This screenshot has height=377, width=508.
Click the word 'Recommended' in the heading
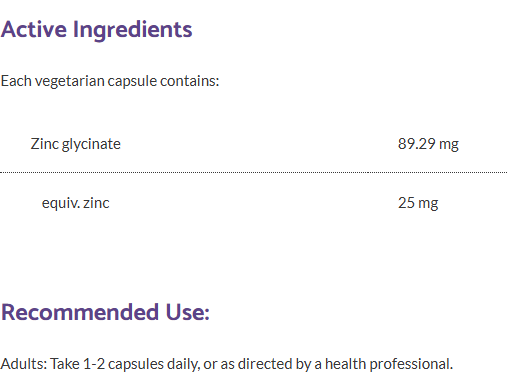80,312
